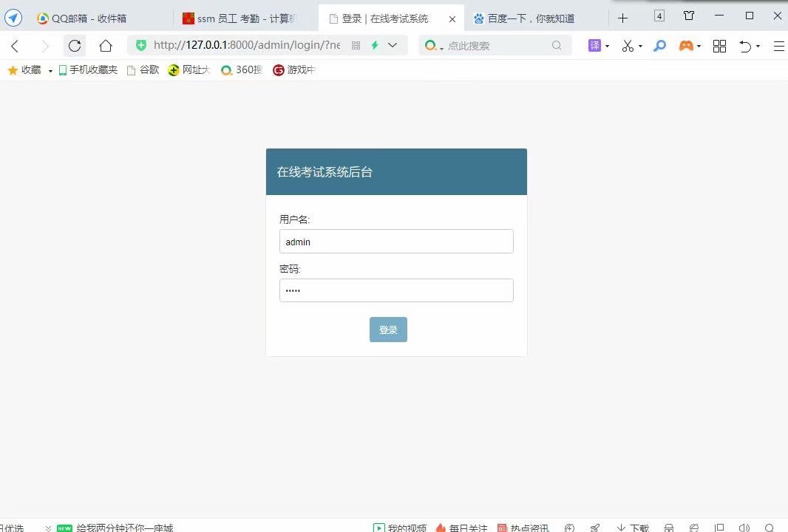Screen dimensions: 788x532
Task: Close the 登录 | 在线考试系统 tab
Action: (452, 19)
